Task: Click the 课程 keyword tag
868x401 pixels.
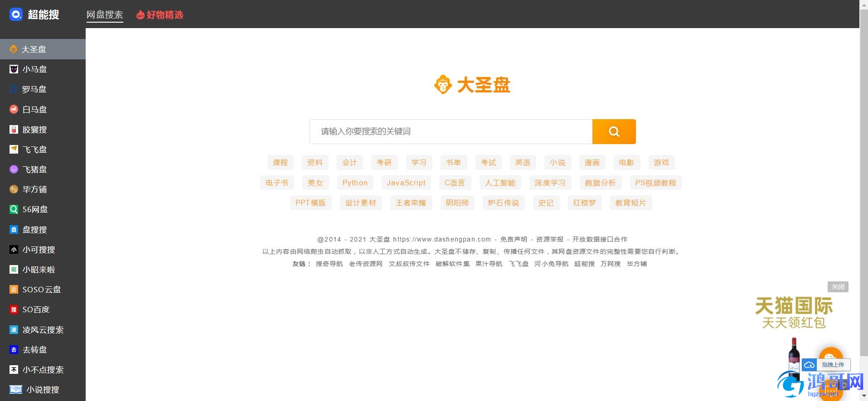Action: (x=280, y=162)
